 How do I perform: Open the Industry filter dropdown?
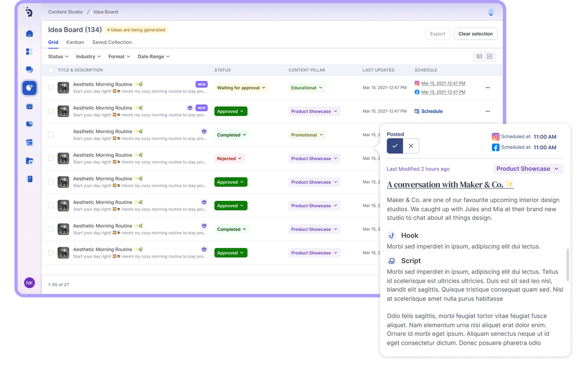point(88,56)
